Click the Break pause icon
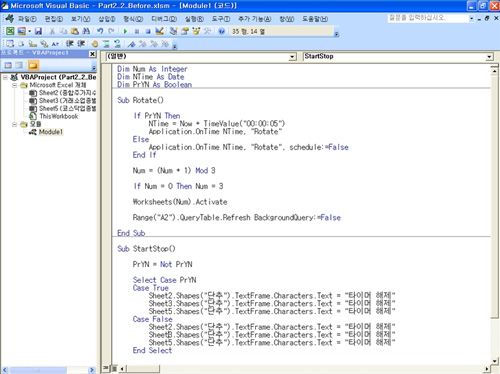 [x=137, y=31]
